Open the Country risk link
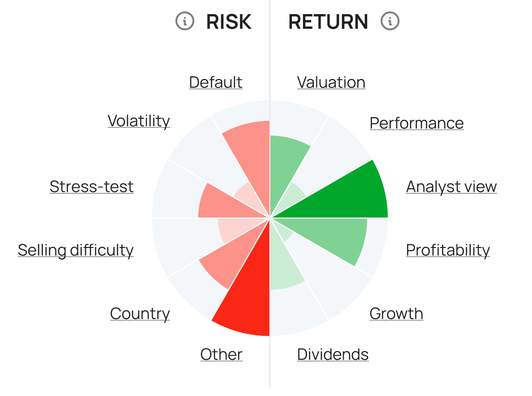Screen dimensions: 532x396 coord(140,313)
